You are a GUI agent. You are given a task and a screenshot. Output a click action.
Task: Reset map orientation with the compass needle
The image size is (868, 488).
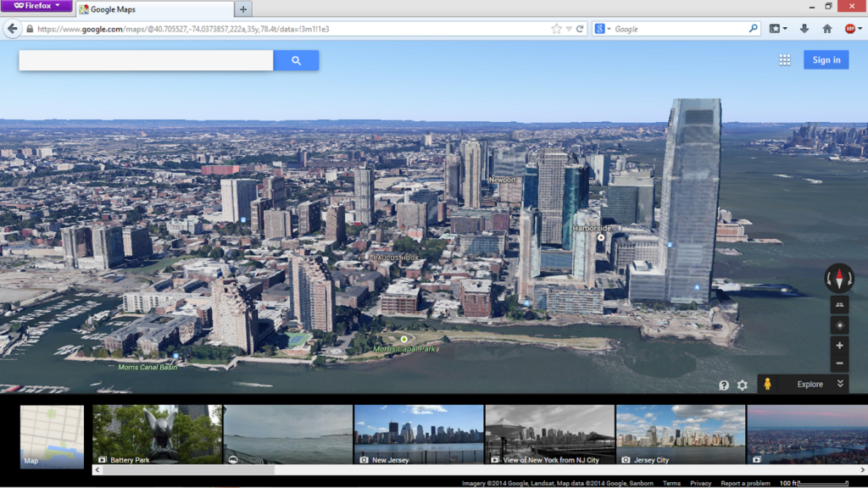(x=839, y=278)
